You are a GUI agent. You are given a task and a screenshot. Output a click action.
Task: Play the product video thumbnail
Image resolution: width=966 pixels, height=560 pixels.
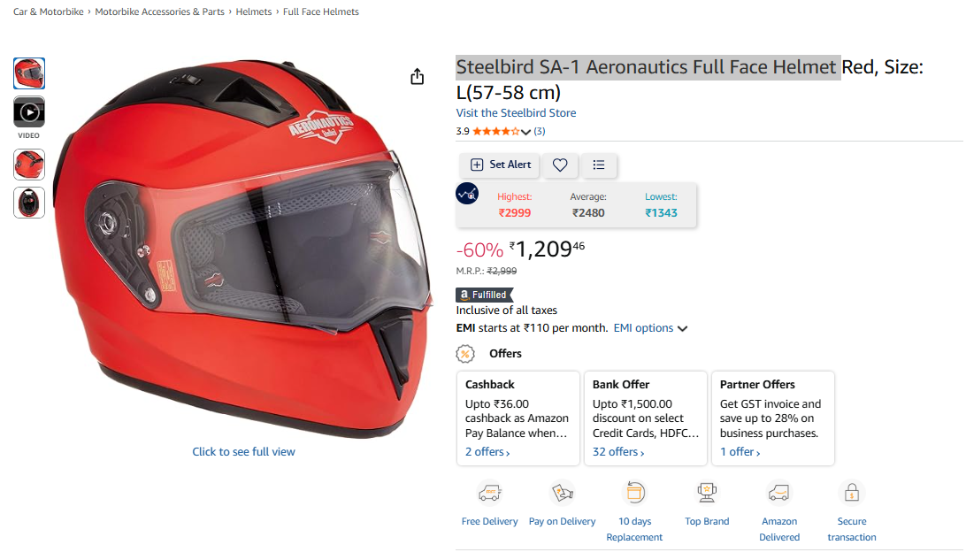pyautogui.click(x=29, y=112)
